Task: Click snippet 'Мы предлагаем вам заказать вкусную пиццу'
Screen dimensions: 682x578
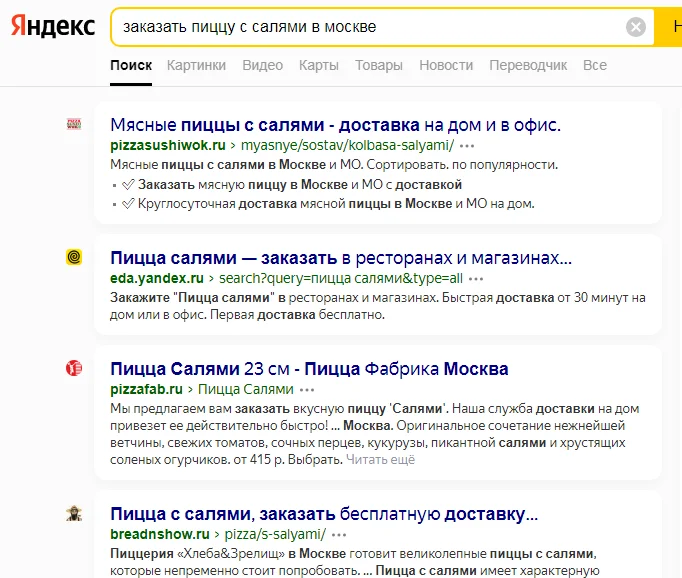Action: pyautogui.click(x=374, y=434)
